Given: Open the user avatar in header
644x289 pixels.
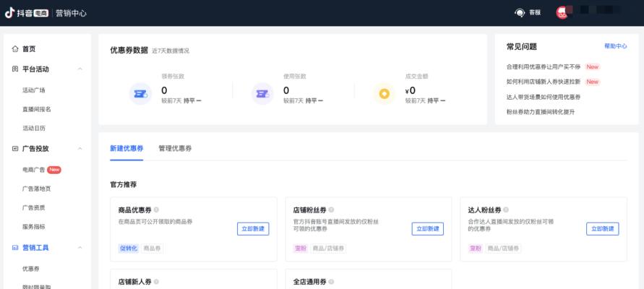Looking at the screenshot, I should point(562,12).
